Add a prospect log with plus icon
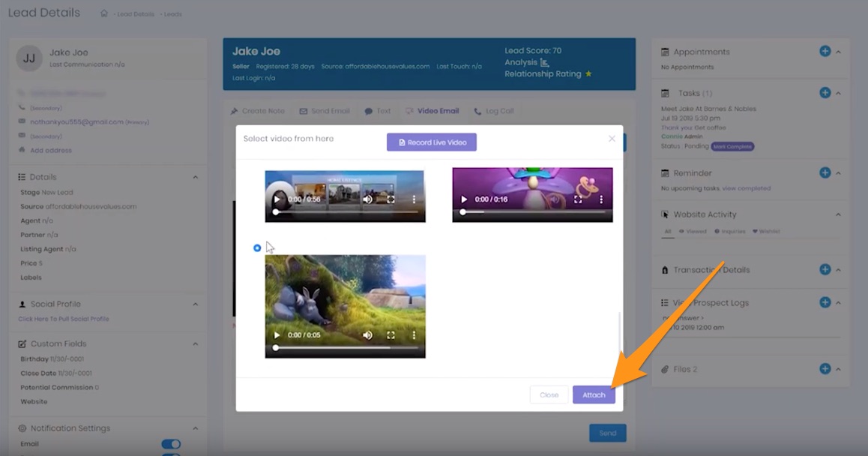 825,302
